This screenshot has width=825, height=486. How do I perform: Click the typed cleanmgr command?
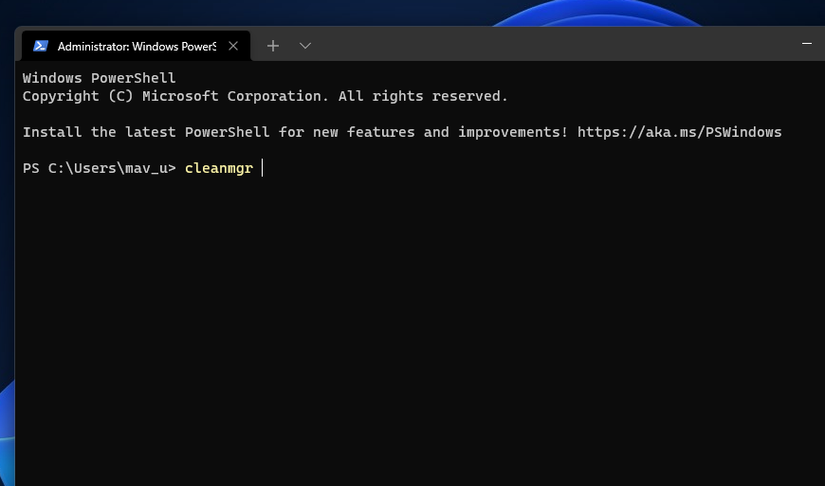(219, 168)
